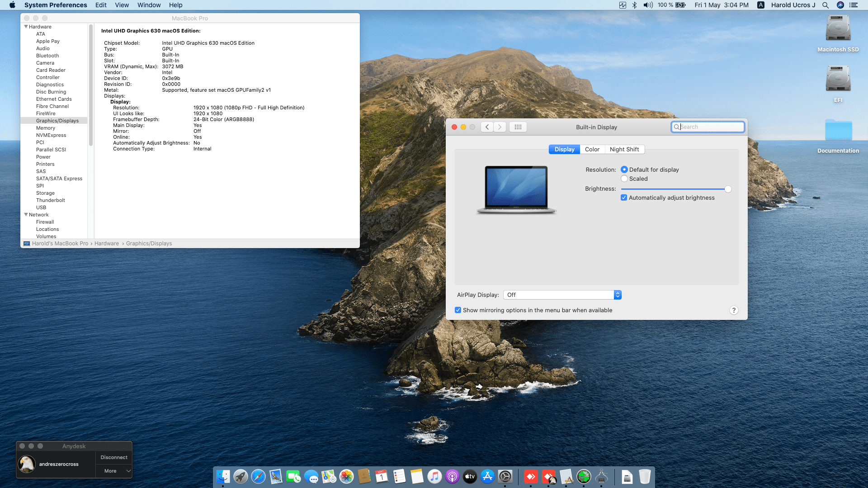The width and height of the screenshot is (868, 488).
Task: Open Spotlight search magnifier in menu bar
Action: (x=826, y=5)
